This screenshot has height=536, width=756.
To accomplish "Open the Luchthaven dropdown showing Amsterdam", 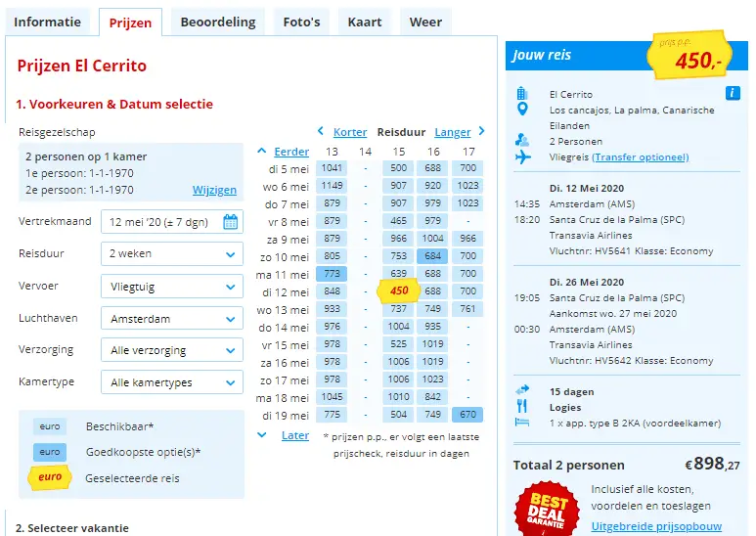I will (x=172, y=319).
